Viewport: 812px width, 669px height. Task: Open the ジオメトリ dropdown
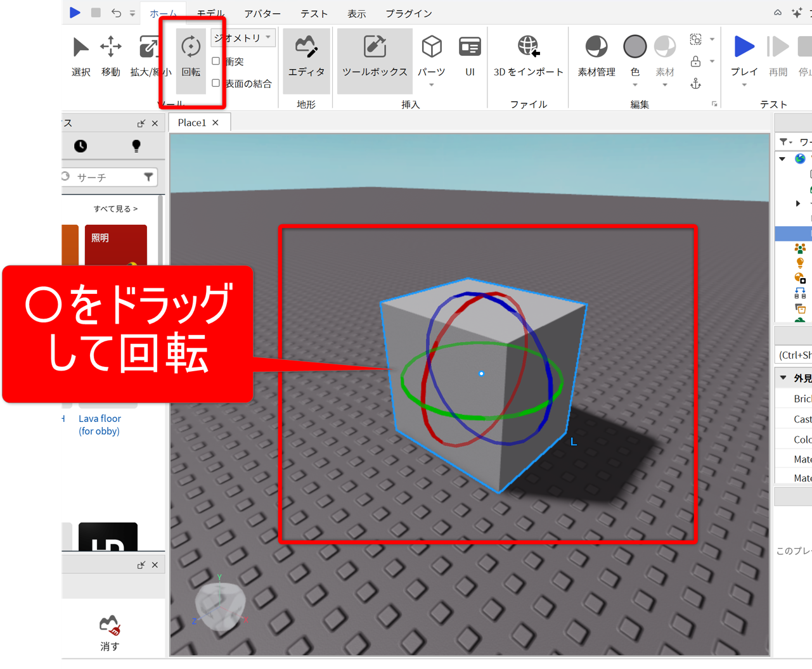(243, 38)
